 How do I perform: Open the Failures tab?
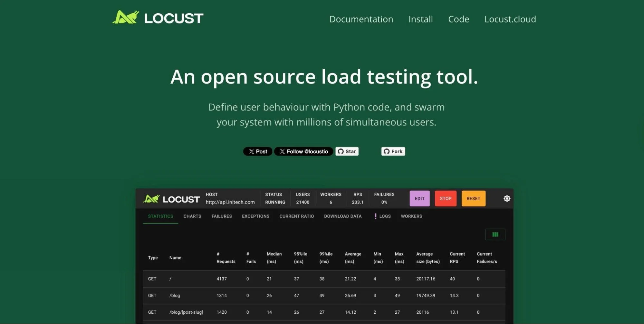222,216
